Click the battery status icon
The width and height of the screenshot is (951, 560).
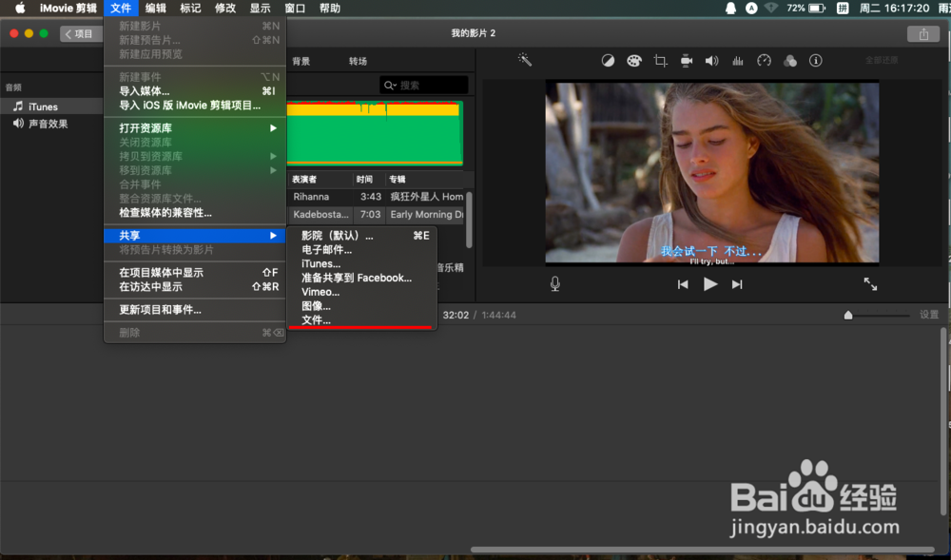pyautogui.click(x=817, y=8)
